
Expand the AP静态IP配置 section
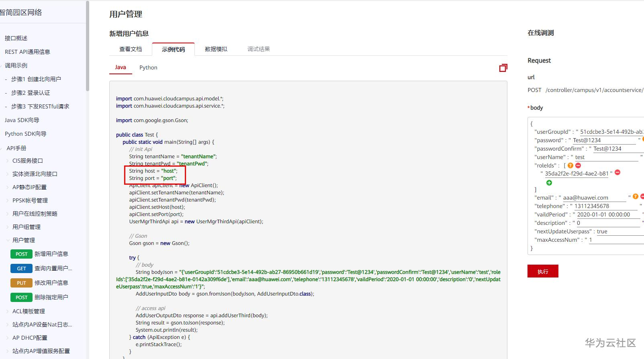click(x=8, y=187)
